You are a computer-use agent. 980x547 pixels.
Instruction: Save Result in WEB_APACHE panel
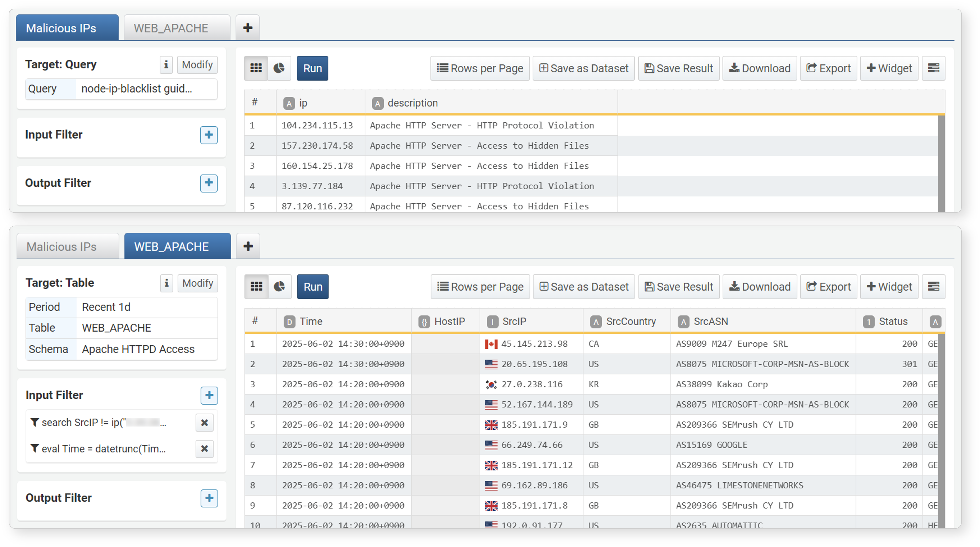679,287
